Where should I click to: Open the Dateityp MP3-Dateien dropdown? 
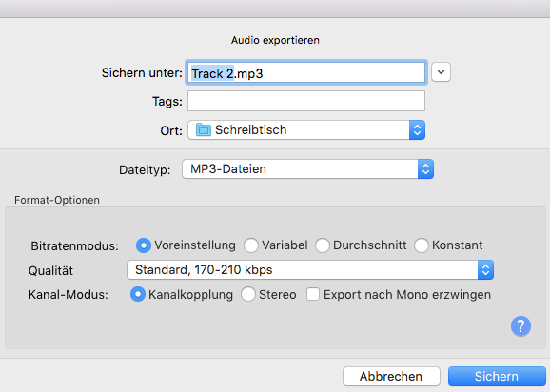[x=308, y=169]
